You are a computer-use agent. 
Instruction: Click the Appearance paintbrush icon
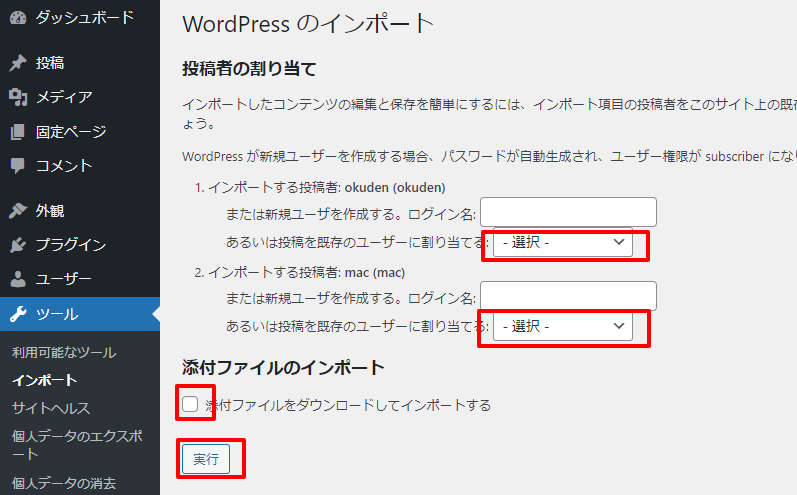click(x=18, y=211)
